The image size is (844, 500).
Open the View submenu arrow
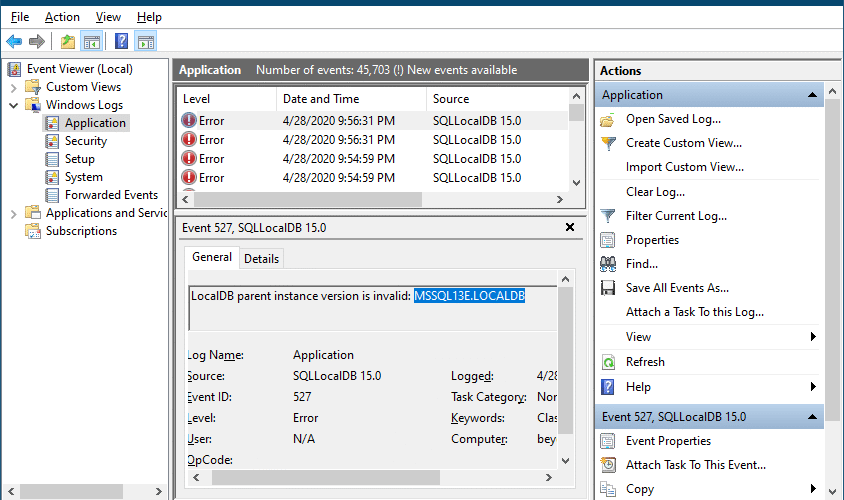(813, 337)
